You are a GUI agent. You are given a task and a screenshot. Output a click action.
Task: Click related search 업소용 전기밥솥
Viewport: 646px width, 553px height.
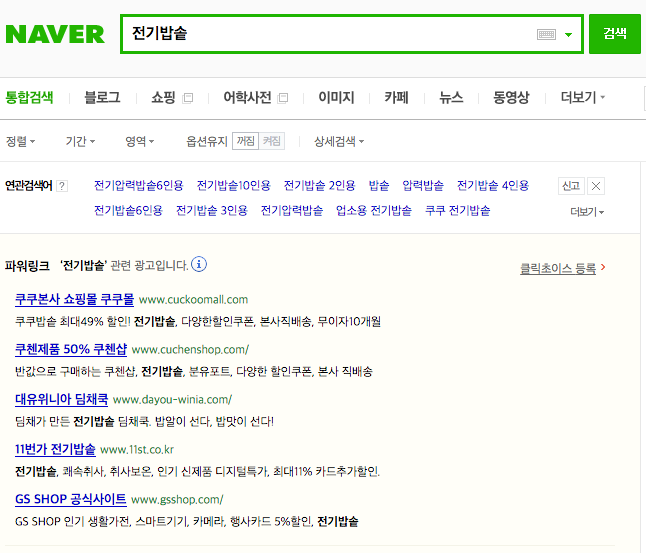374,211
